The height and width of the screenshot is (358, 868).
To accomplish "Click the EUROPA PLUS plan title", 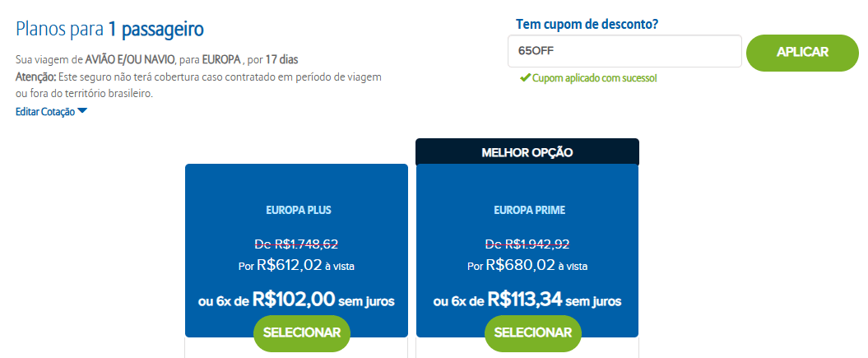I will coord(296,210).
